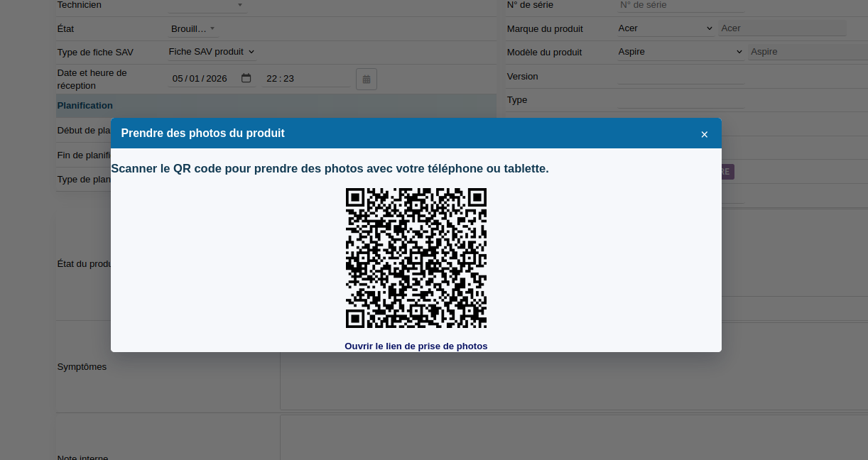The image size is (868, 460).
Task: Click the Version input field
Action: (680, 77)
